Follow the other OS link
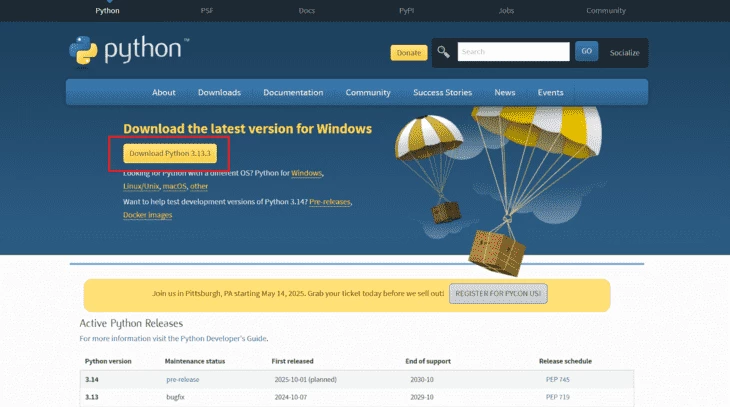The image size is (730, 407). pyautogui.click(x=199, y=186)
